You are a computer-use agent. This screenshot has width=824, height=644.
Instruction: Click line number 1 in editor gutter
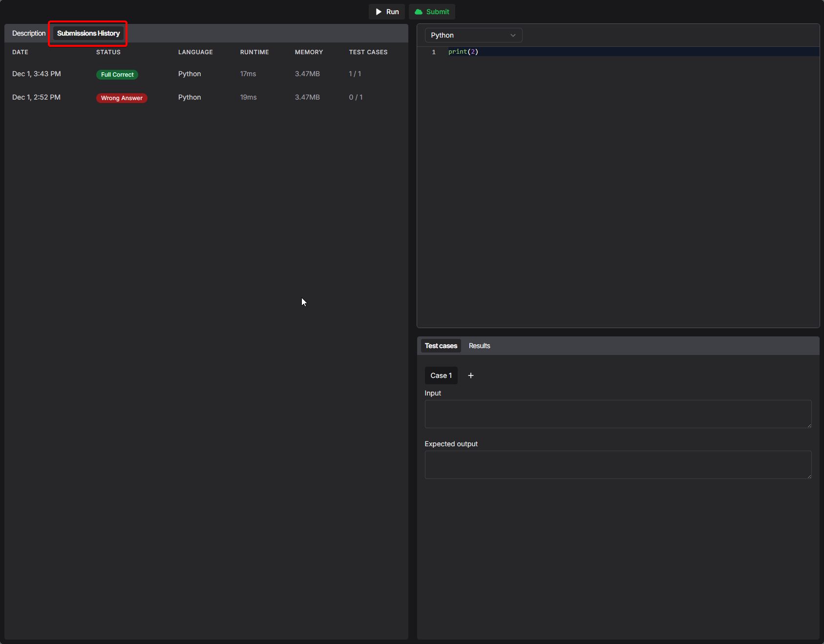coord(433,52)
